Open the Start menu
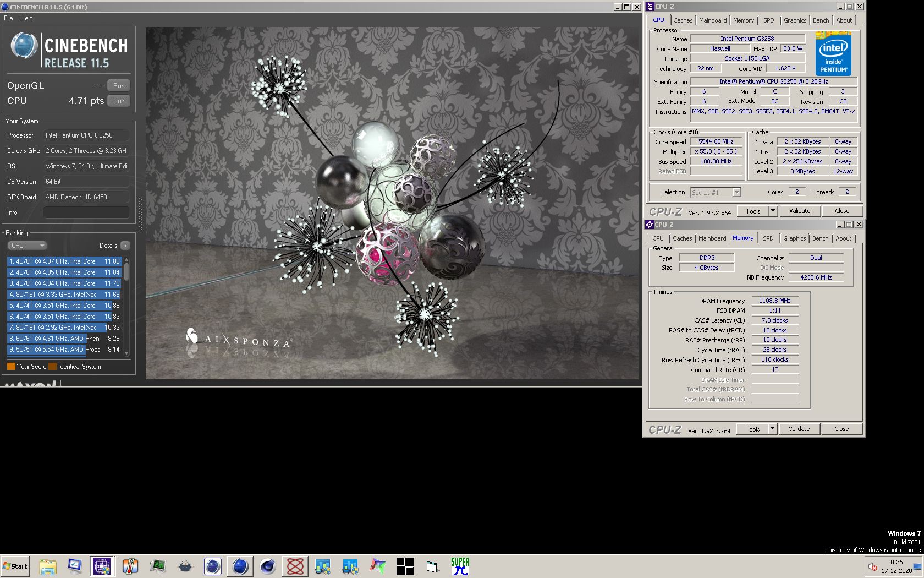 point(15,566)
